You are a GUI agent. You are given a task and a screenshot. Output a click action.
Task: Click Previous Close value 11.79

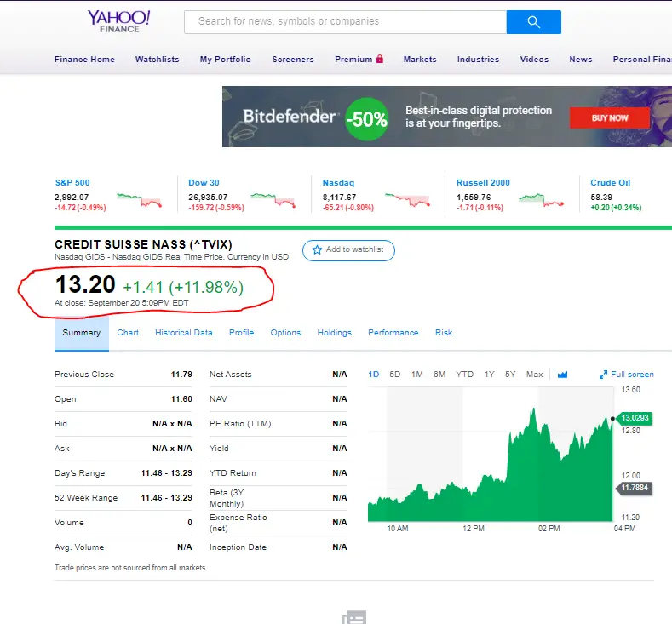tap(181, 375)
